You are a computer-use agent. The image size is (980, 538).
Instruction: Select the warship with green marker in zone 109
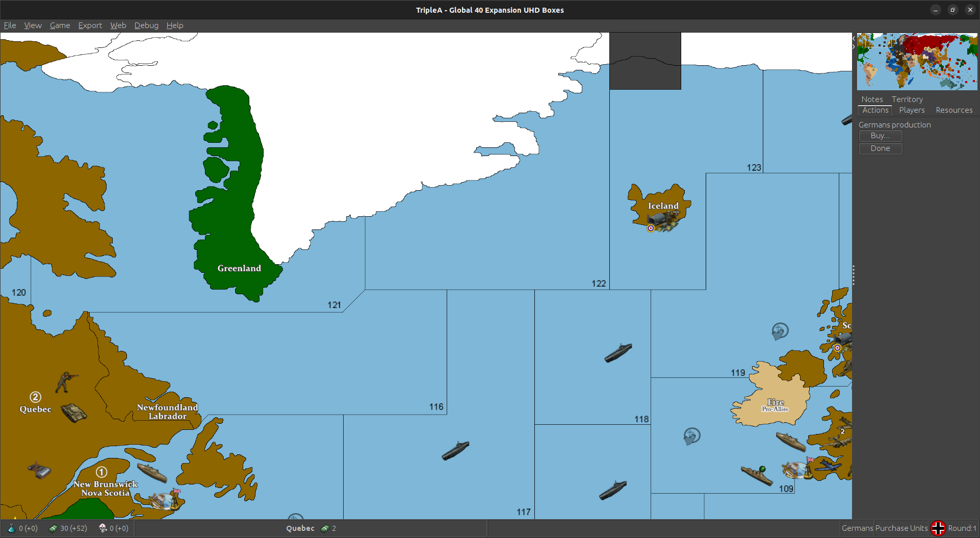coord(756,475)
